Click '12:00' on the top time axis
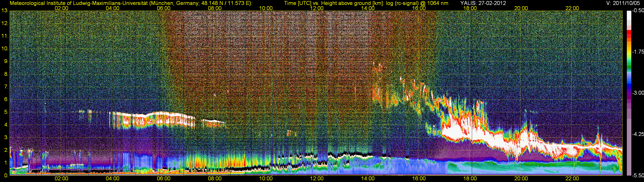 click(317, 8)
